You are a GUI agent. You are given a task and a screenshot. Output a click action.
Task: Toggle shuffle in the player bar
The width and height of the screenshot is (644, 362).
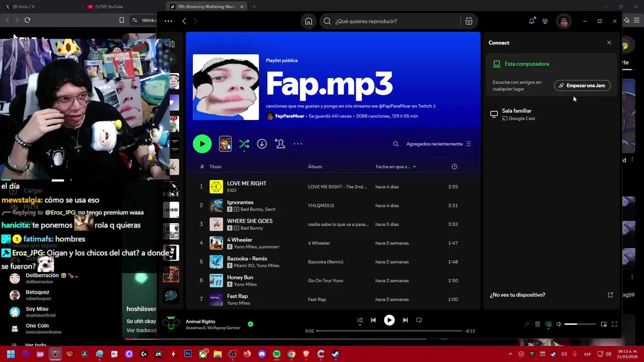pos(359,320)
